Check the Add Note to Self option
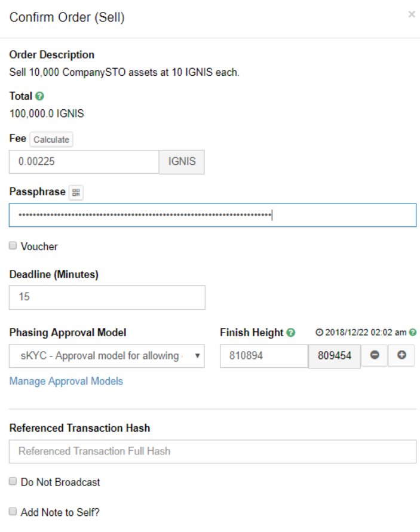 click(x=13, y=512)
